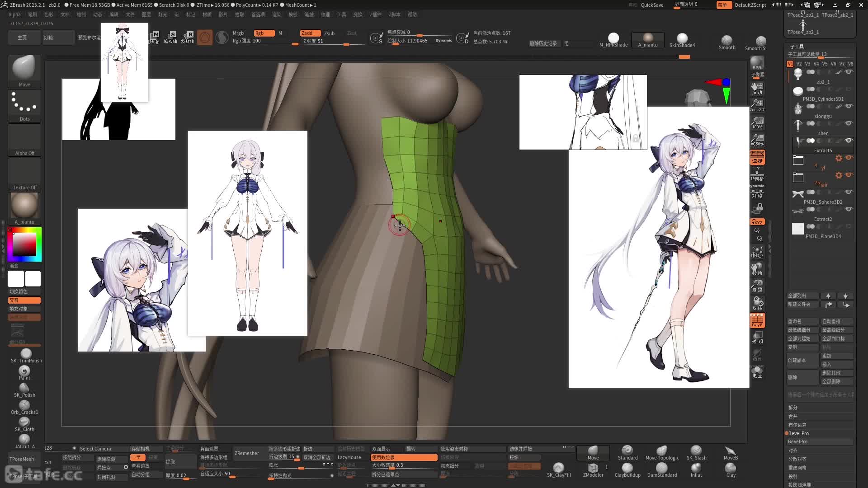Adjust the 绘制大小 (Draw Size) slider
The image size is (868, 488).
tap(419, 41)
